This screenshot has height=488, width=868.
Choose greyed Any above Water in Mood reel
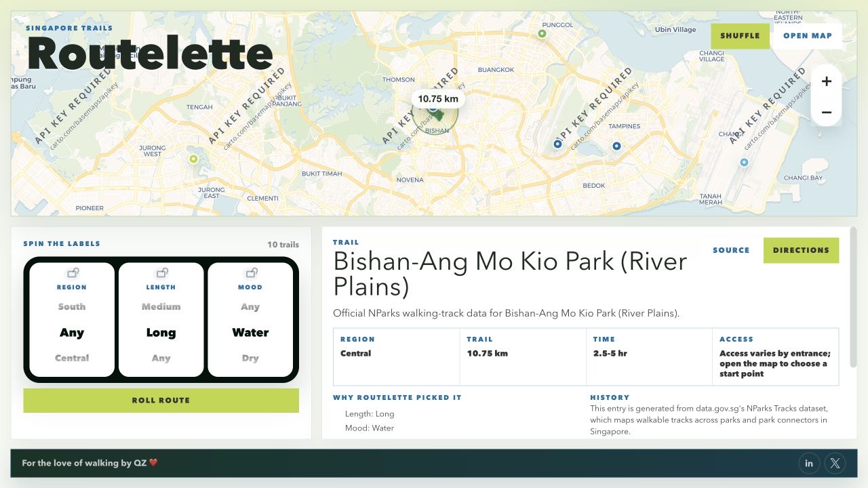pos(250,306)
